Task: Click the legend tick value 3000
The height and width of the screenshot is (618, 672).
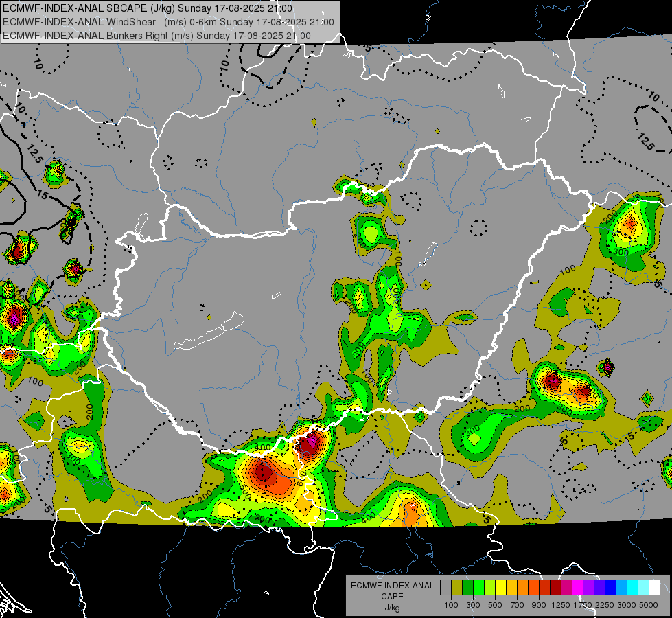Action: tap(627, 605)
